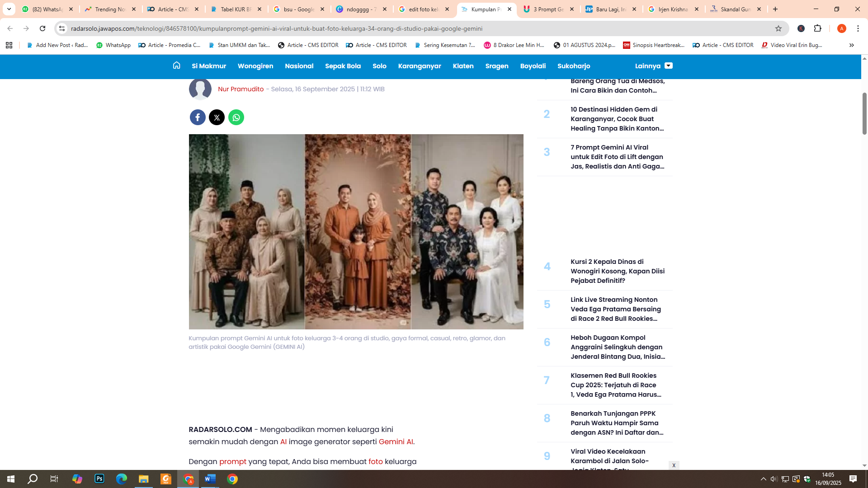Image resolution: width=868 pixels, height=488 pixels.
Task: Open Microsoft Word from the taskbar
Action: [209, 479]
